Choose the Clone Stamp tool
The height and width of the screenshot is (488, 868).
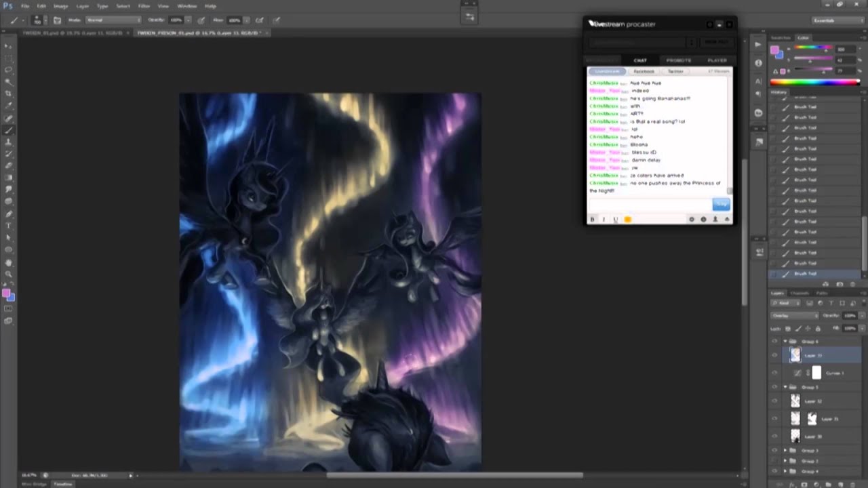point(8,142)
